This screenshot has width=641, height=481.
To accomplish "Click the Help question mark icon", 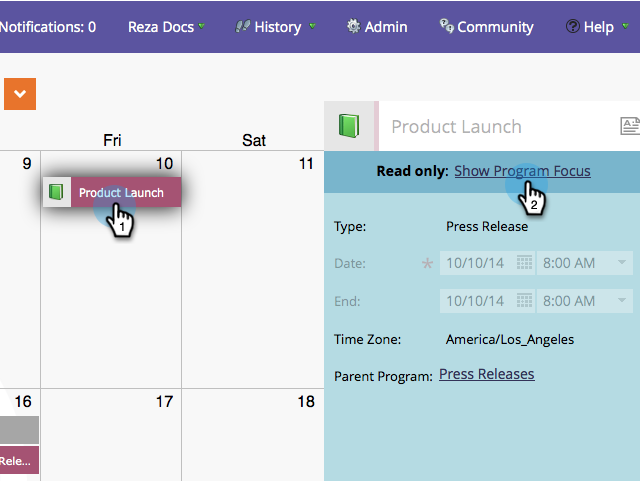I will (572, 27).
